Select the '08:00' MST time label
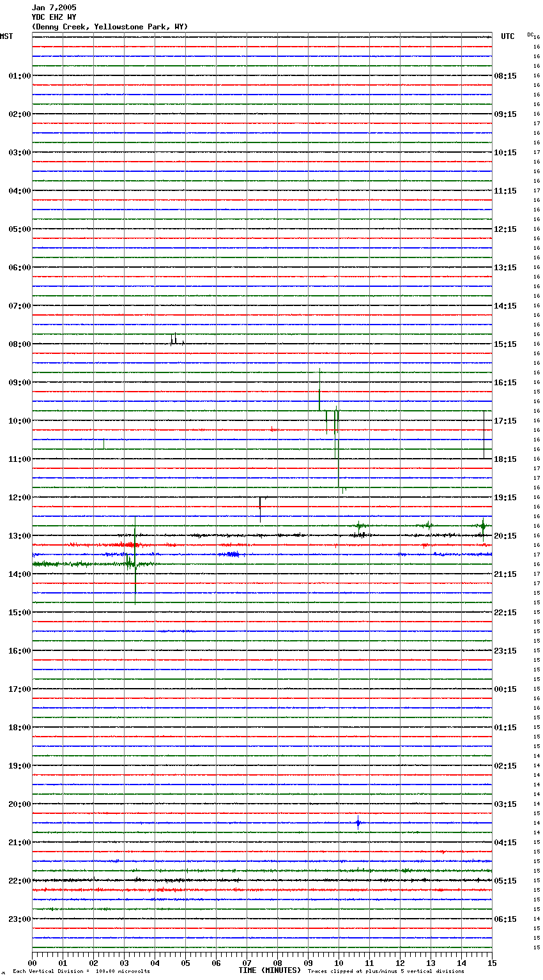543x980 pixels. pos(20,344)
